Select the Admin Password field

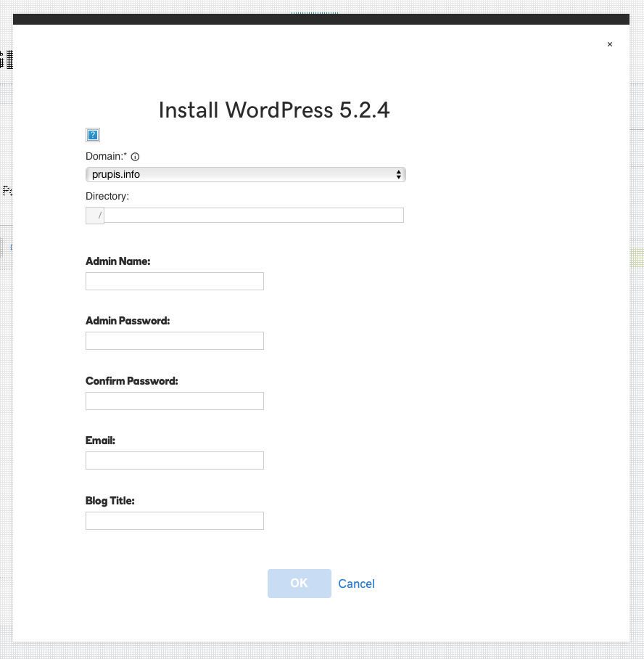(174, 341)
